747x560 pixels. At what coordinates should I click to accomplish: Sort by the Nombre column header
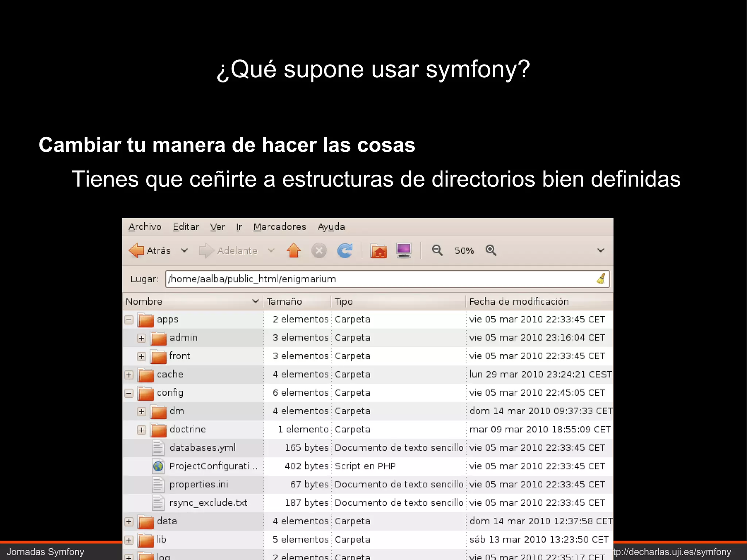point(193,302)
